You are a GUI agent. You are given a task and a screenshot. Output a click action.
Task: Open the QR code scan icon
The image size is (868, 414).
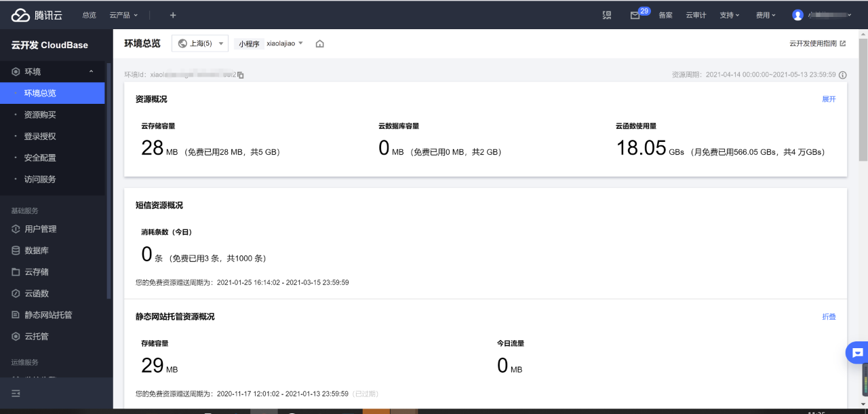[607, 15]
